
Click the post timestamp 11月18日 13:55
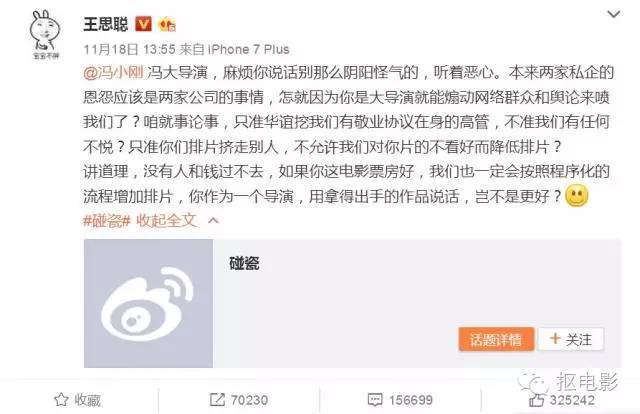click(x=129, y=49)
